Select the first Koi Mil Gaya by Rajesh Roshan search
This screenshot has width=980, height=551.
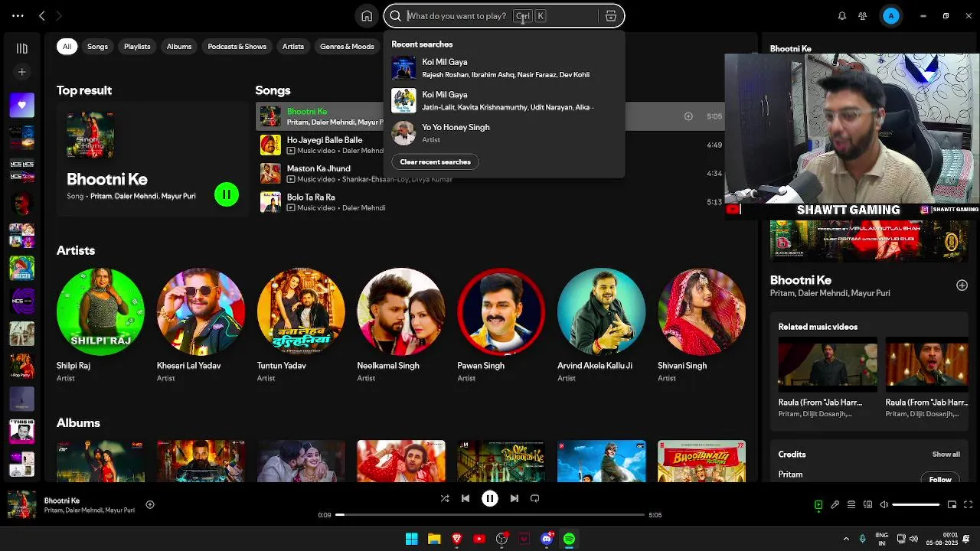point(504,68)
